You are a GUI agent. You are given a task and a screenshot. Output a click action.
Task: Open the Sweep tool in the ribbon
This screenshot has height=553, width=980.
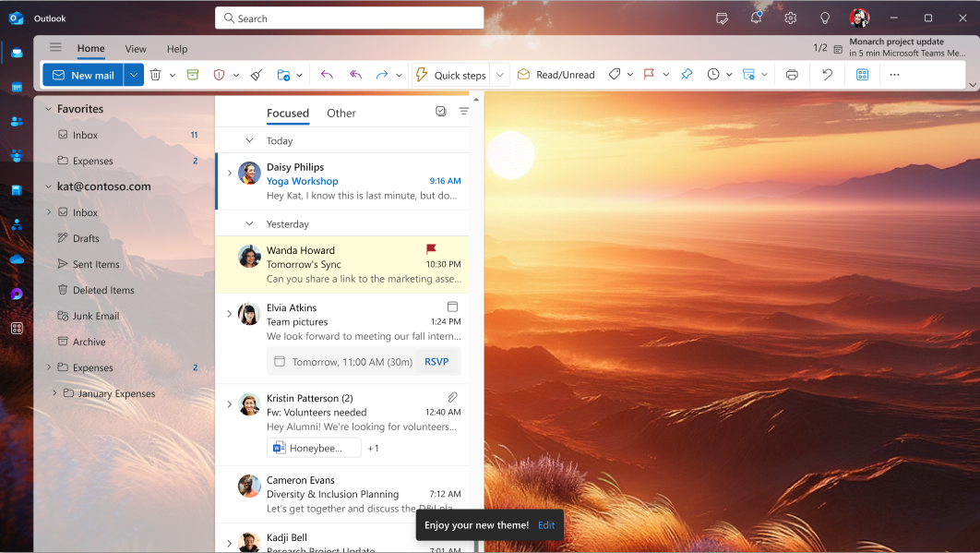(256, 74)
